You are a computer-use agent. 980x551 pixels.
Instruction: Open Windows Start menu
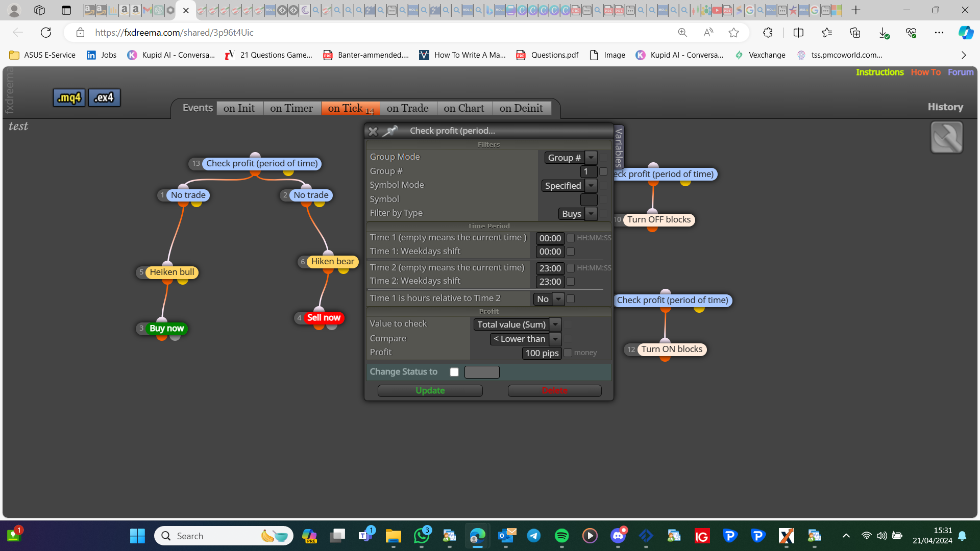(137, 536)
